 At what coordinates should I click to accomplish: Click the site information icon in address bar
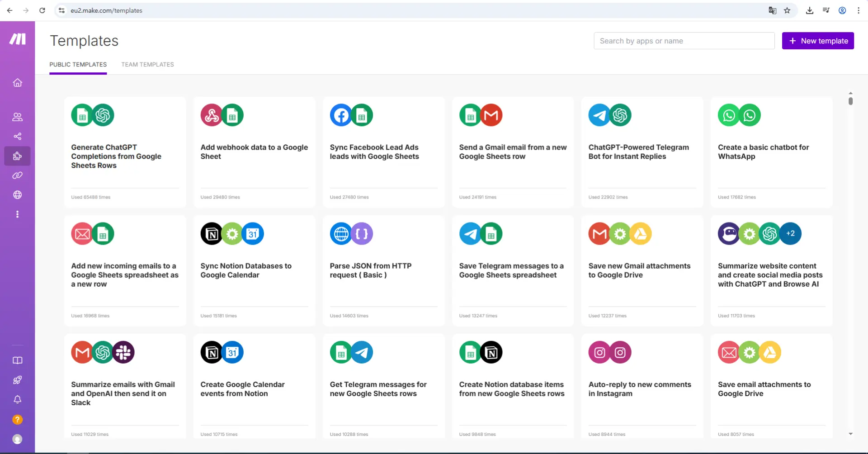coord(61,10)
